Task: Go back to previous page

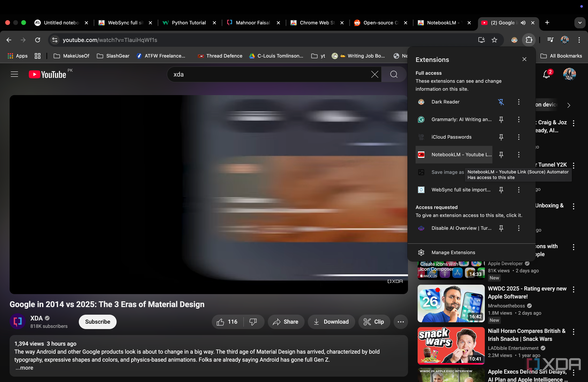Action: (x=9, y=40)
